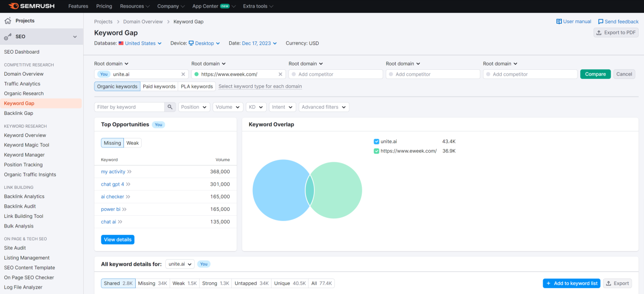Switch to the Untapped 34K tab

(252, 283)
